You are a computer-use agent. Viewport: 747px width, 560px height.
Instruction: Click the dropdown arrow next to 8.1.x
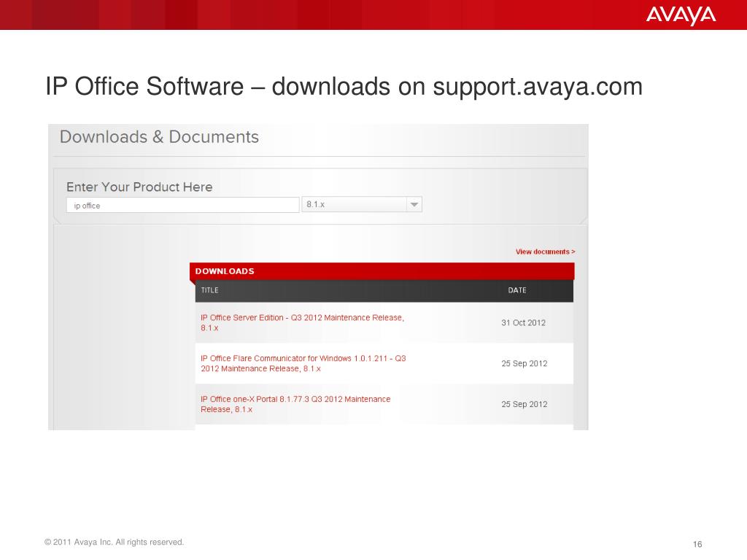[x=414, y=204]
